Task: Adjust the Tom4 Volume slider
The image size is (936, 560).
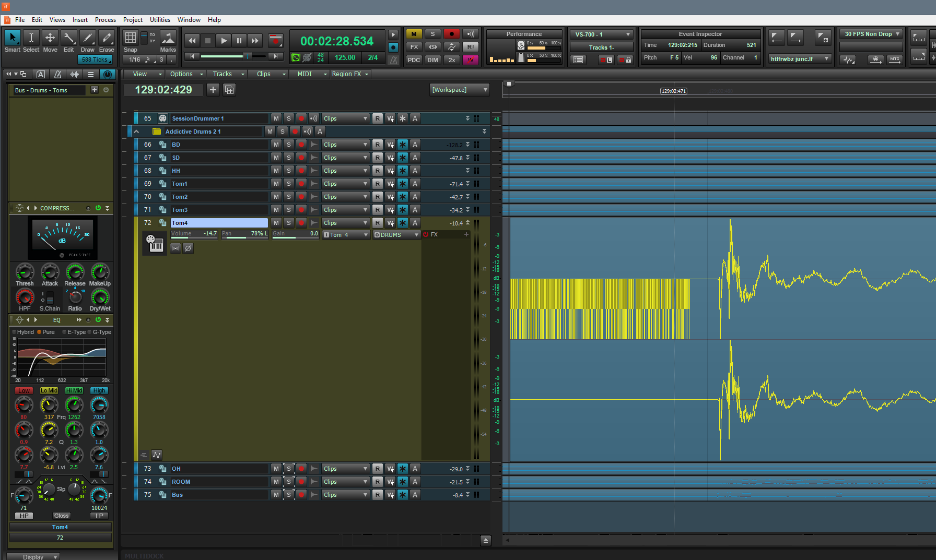Action: tap(194, 234)
